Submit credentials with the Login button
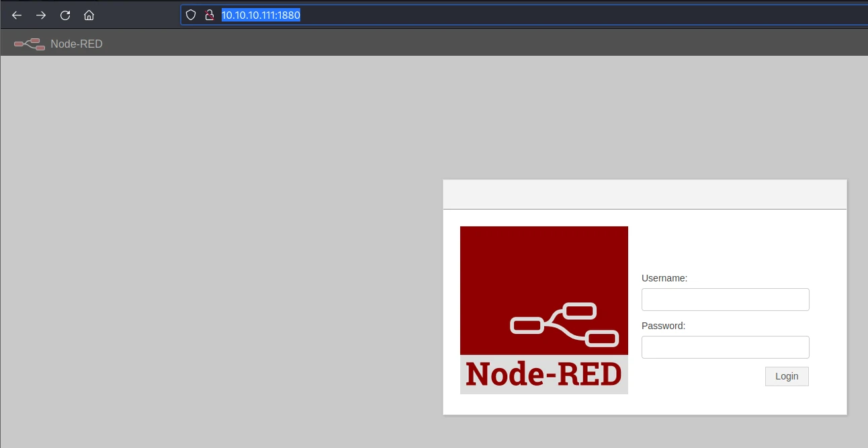The height and width of the screenshot is (448, 868). point(787,376)
